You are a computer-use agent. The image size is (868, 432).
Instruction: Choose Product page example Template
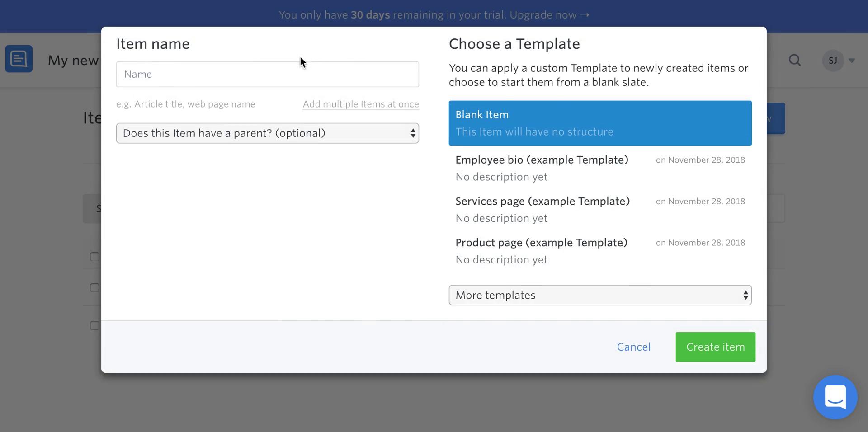[600, 251]
